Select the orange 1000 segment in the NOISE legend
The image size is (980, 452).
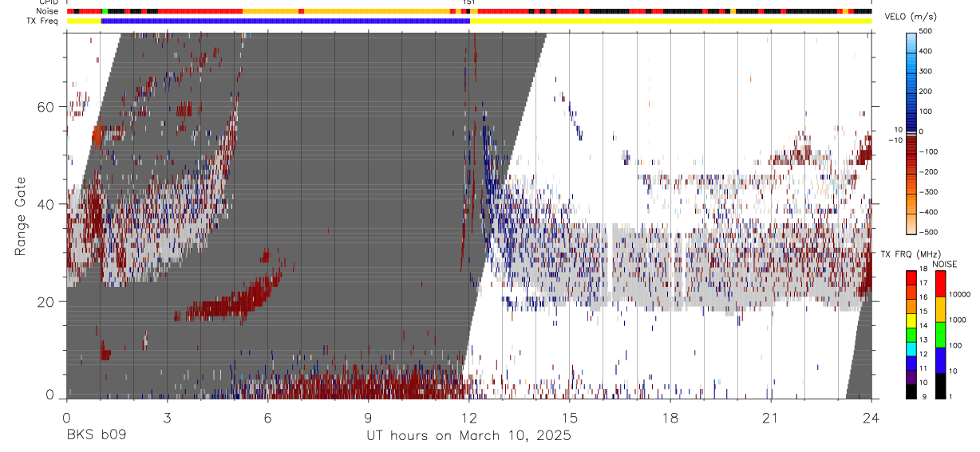939,309
